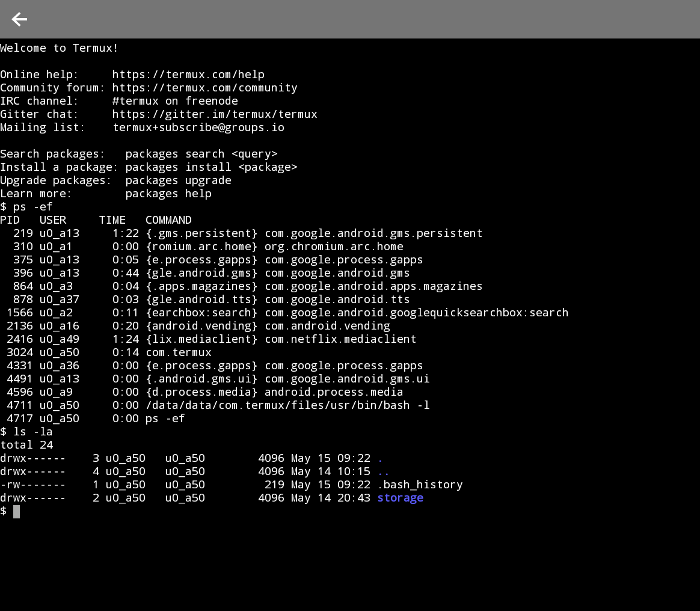Click the TIME column header

[112, 220]
